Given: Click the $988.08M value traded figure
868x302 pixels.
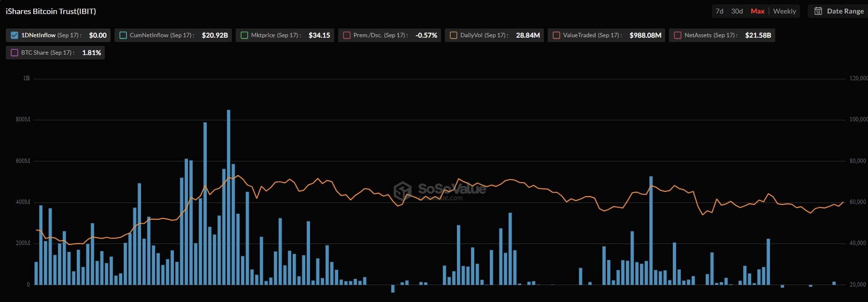Looking at the screenshot, I should [x=645, y=35].
